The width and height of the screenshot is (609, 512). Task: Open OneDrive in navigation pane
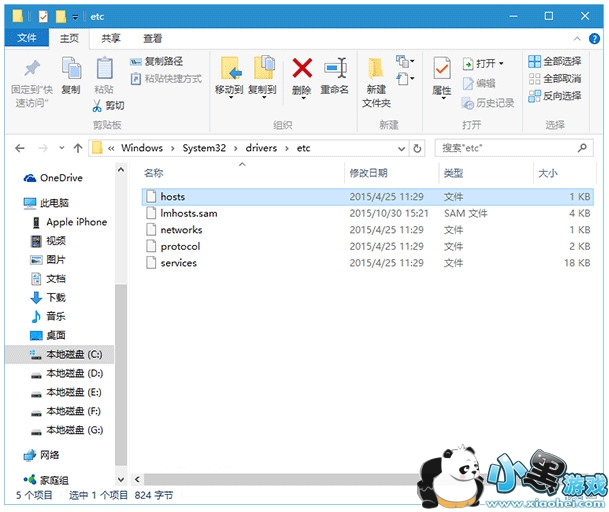coord(53,178)
